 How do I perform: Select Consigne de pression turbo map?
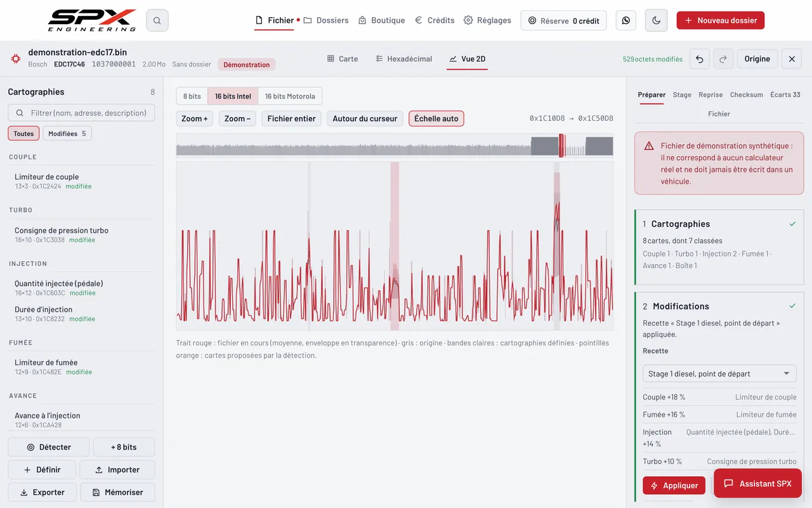point(81,234)
